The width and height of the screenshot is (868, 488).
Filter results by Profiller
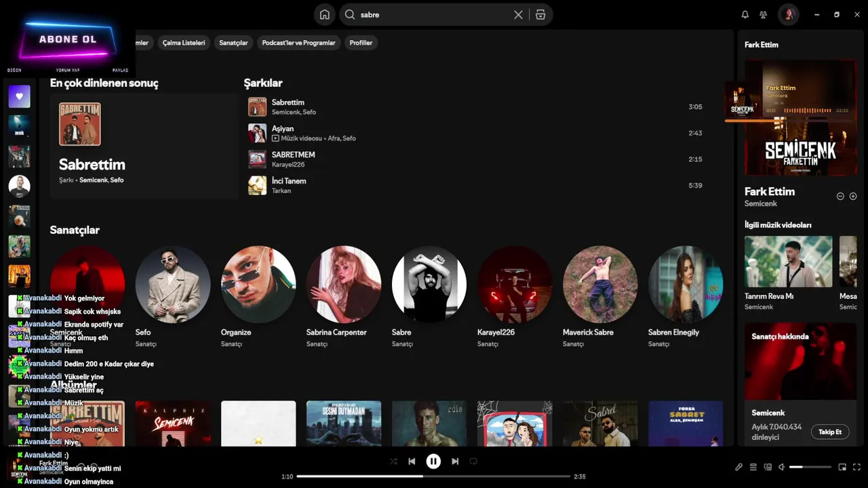click(x=361, y=43)
